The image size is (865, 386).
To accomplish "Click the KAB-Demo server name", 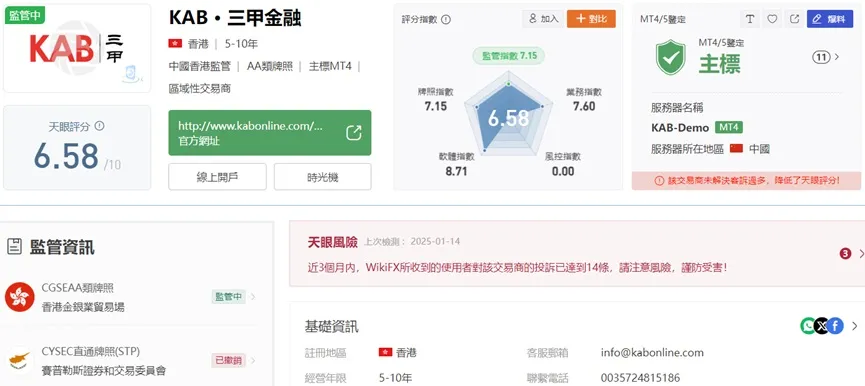I will pos(680,127).
